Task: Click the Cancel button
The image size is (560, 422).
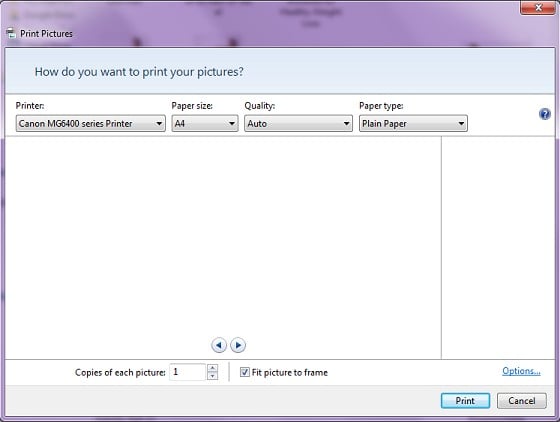Action: (x=522, y=401)
